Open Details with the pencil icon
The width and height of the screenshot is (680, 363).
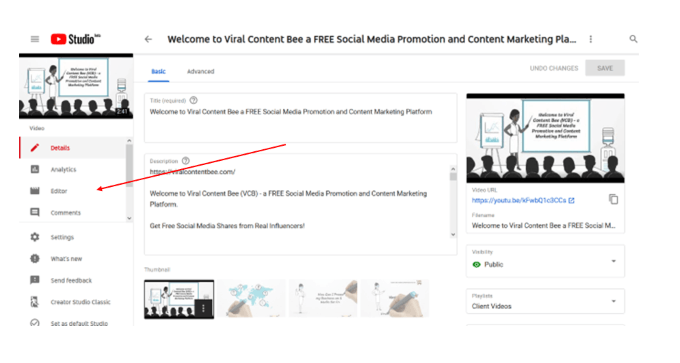pyautogui.click(x=35, y=148)
